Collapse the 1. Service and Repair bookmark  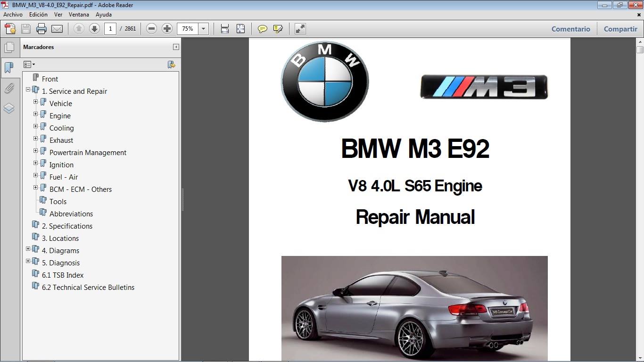click(x=28, y=89)
